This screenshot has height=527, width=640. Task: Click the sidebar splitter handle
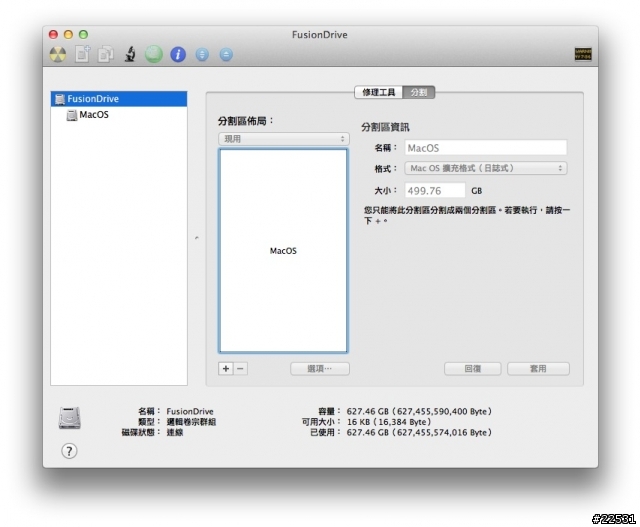(197, 238)
